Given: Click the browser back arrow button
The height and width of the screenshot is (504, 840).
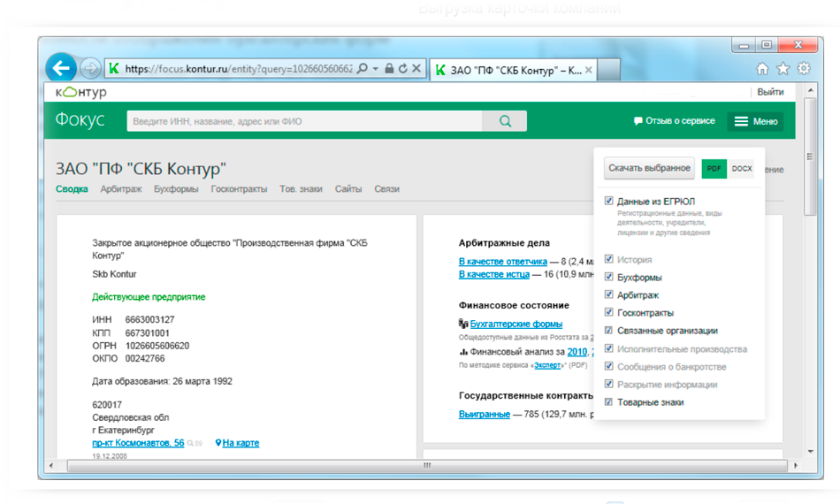Looking at the screenshot, I should pos(61,68).
